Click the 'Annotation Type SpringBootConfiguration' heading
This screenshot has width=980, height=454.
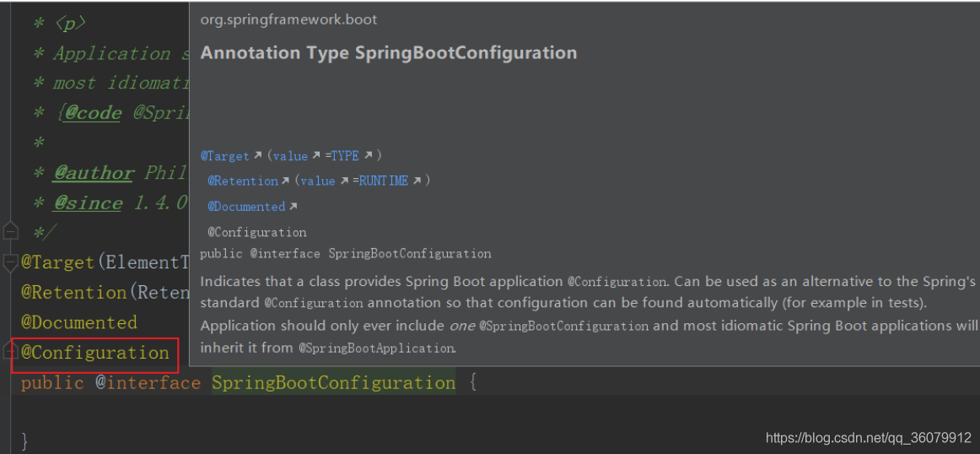[388, 52]
